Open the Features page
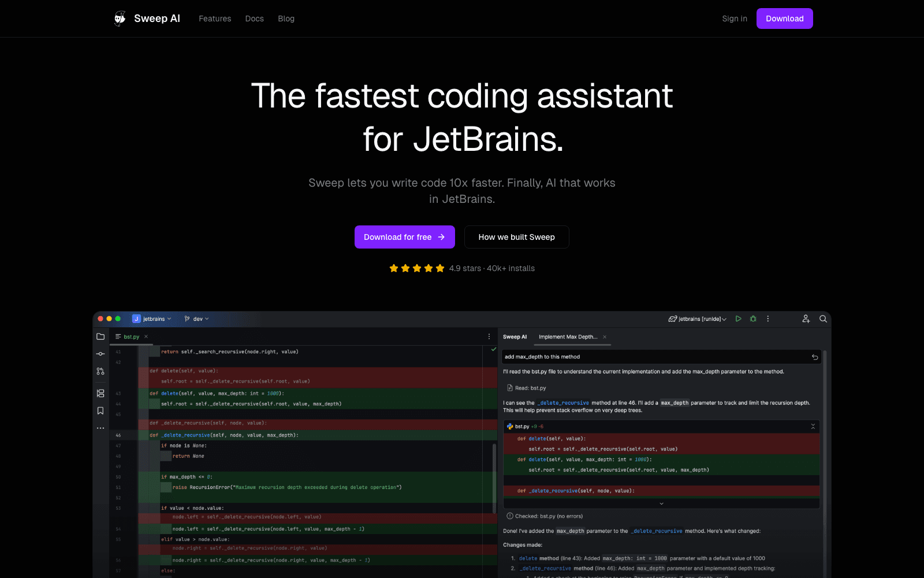Image resolution: width=924 pixels, height=578 pixels. [215, 18]
